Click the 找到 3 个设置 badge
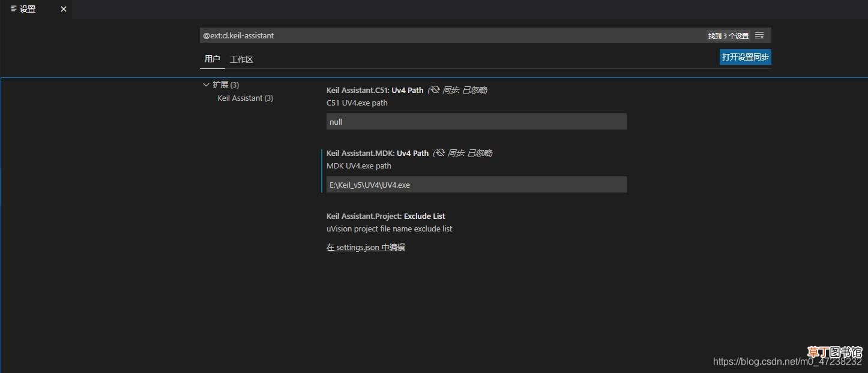 [728, 36]
